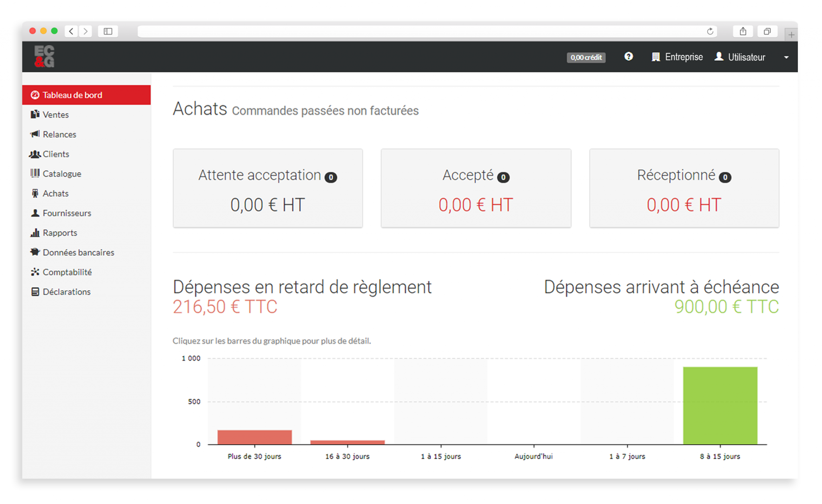Viewport: 822px width, 504px height.
Task: Show all tabs overview icon
Action: click(x=767, y=31)
